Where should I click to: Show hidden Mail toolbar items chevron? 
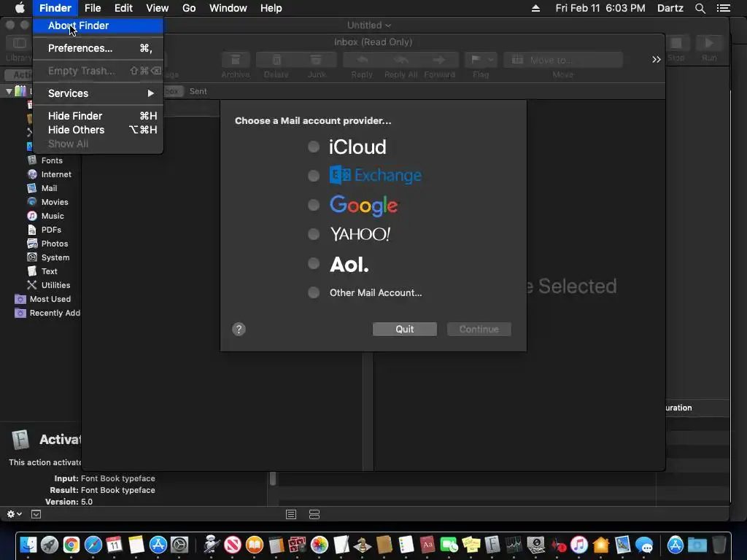(657, 60)
